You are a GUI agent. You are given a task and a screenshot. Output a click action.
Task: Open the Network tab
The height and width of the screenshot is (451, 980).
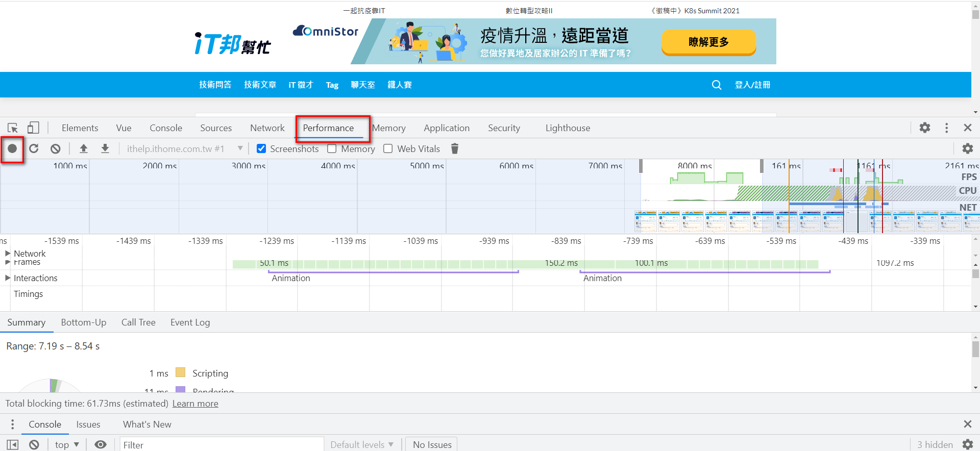[x=267, y=128]
